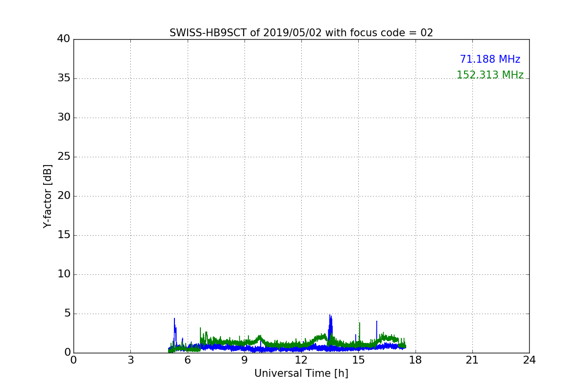The image size is (588, 392).
Task: Click the green spike near 15 hours
Action: (360, 333)
